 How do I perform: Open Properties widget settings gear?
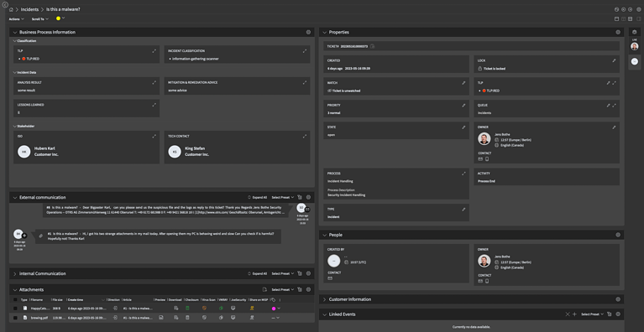coord(618,32)
